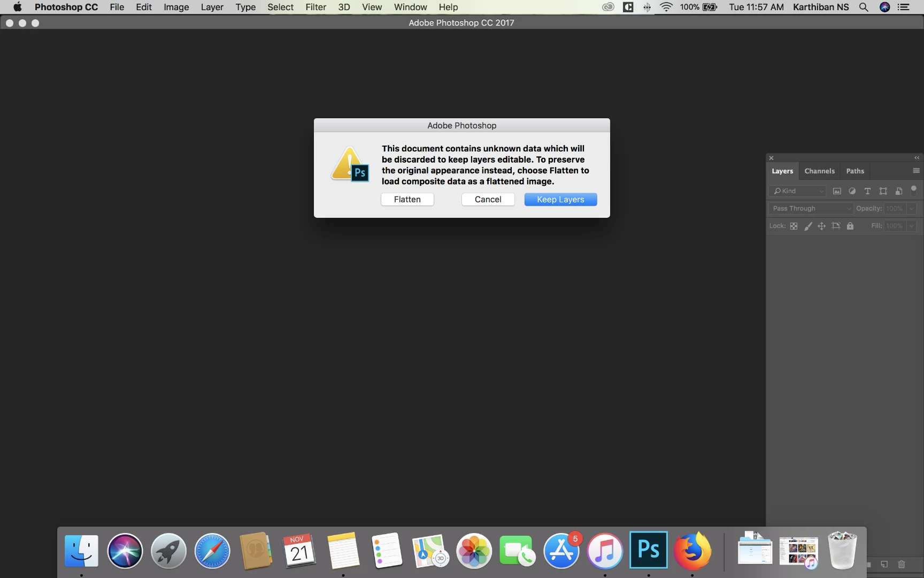
Task: Filter for adjustment layers
Action: click(852, 191)
